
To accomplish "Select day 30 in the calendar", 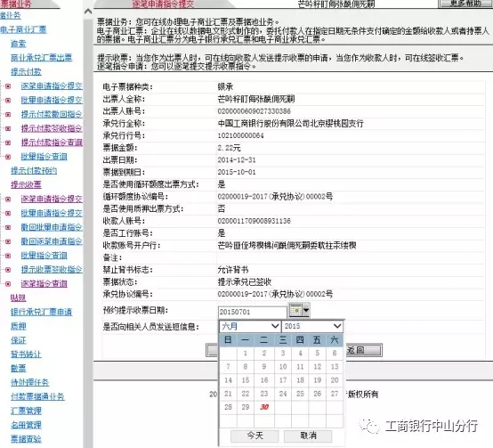I will [x=264, y=407].
